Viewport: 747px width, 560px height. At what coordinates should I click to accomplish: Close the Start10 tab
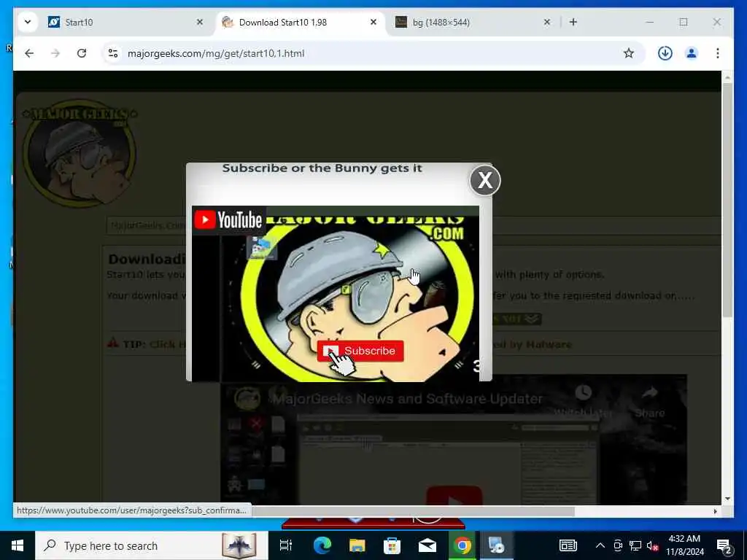[200, 22]
